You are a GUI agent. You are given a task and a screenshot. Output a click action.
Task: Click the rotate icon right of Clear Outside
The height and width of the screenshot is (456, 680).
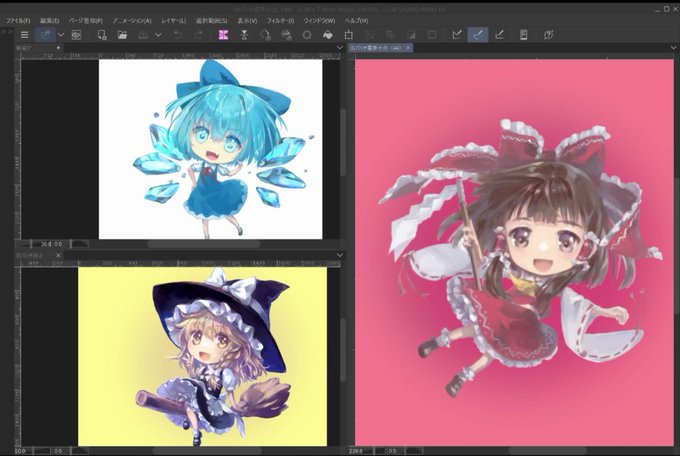coord(265,35)
